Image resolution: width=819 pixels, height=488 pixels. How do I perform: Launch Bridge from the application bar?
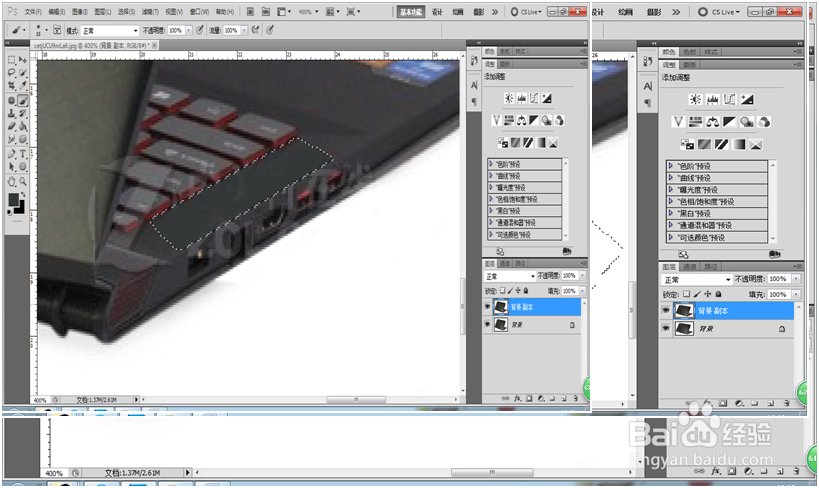click(x=251, y=11)
